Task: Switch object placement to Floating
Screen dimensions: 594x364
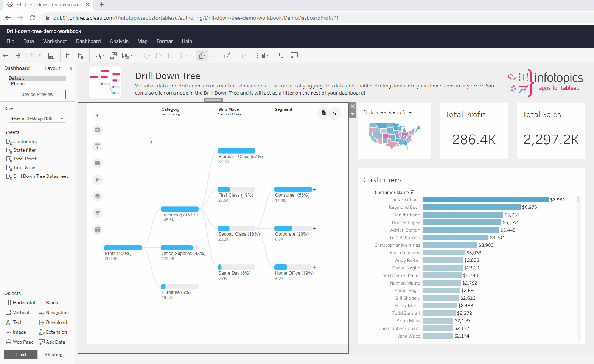Action: pos(54,355)
